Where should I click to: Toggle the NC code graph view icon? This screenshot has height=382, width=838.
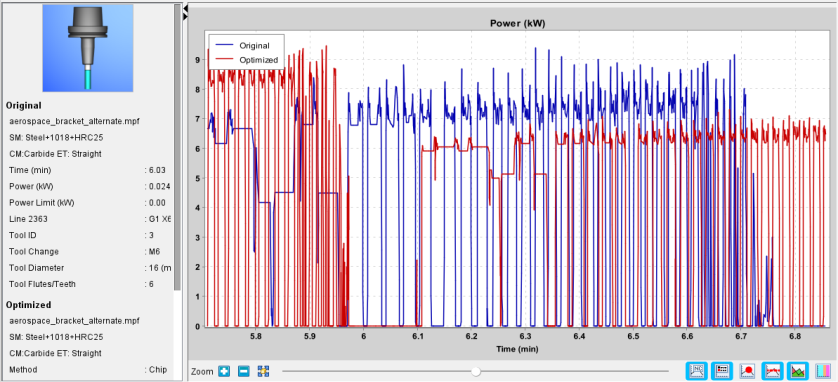point(696,370)
